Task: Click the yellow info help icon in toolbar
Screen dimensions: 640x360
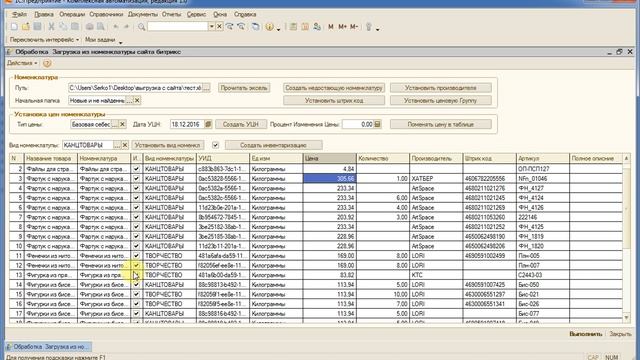Action: (269, 27)
